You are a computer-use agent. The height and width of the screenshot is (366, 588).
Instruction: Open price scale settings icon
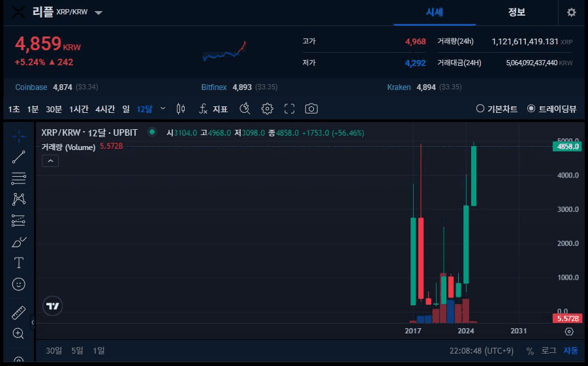click(569, 331)
